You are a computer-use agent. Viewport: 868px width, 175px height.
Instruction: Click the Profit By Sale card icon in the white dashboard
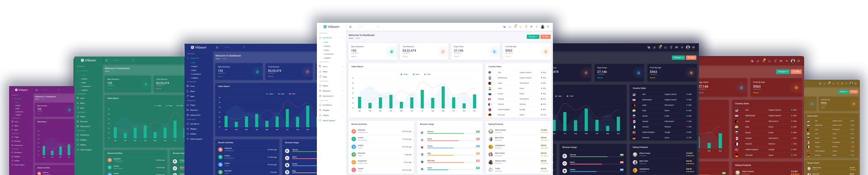pyautogui.click(x=546, y=51)
